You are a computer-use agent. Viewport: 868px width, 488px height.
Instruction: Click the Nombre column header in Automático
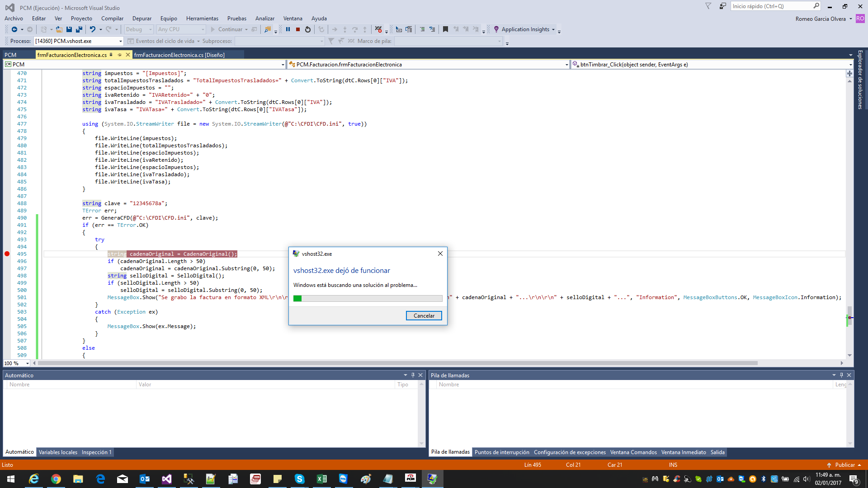[x=71, y=385]
